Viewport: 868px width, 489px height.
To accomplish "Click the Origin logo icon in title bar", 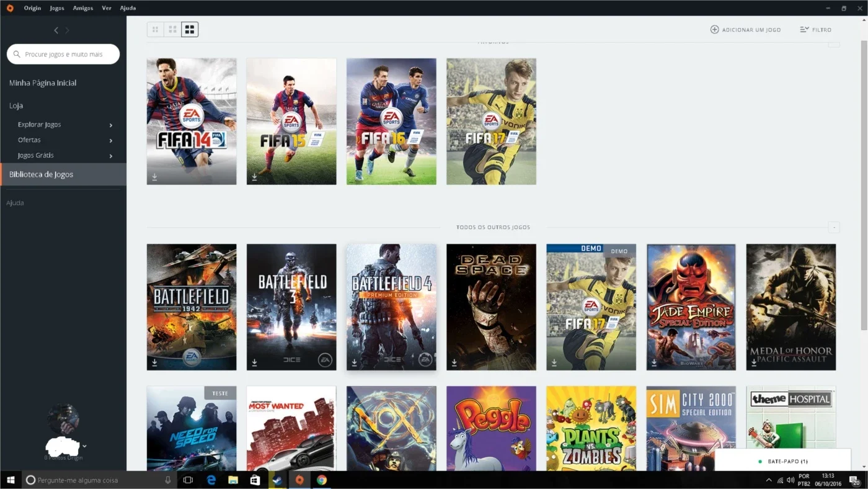I will coord(9,8).
